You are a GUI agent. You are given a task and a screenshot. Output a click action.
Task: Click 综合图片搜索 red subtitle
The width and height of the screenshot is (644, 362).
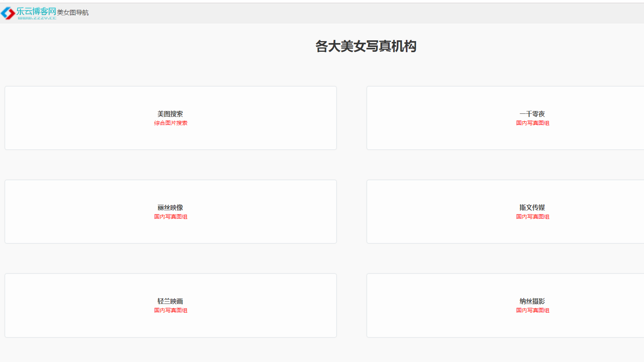(x=170, y=123)
